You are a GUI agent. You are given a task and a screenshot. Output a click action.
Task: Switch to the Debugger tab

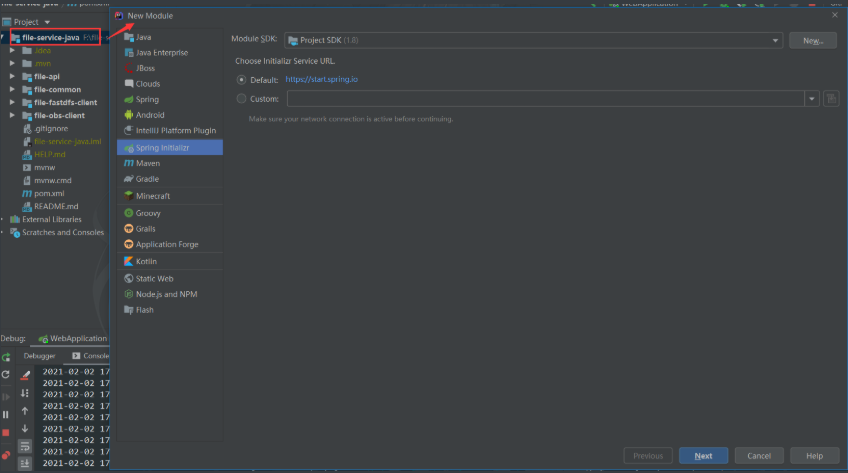(x=39, y=356)
